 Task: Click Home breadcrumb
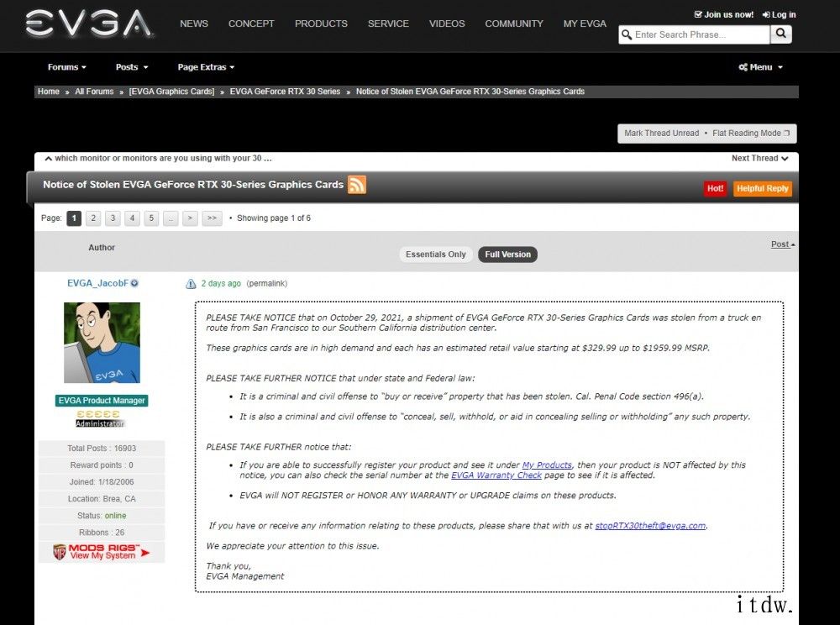click(x=48, y=92)
